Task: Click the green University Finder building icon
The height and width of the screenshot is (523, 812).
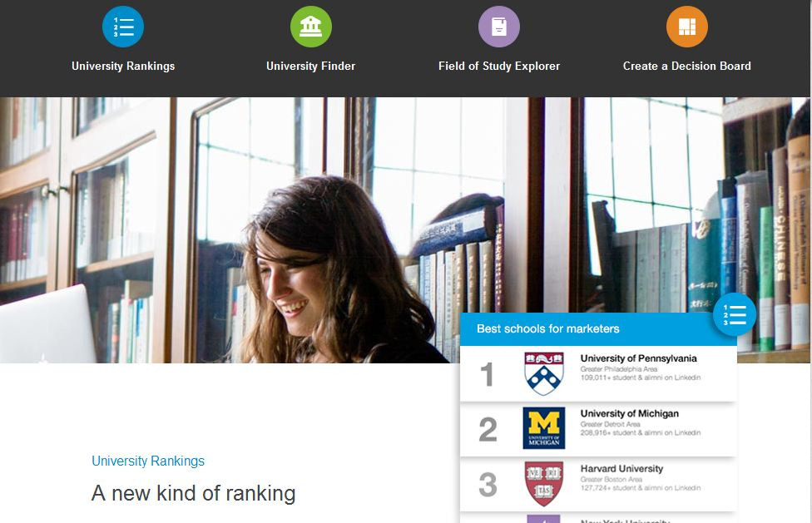Action: click(310, 27)
